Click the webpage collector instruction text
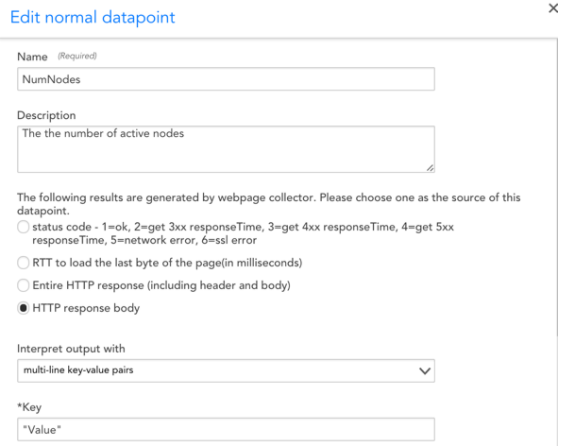The image size is (566, 446). point(269,204)
